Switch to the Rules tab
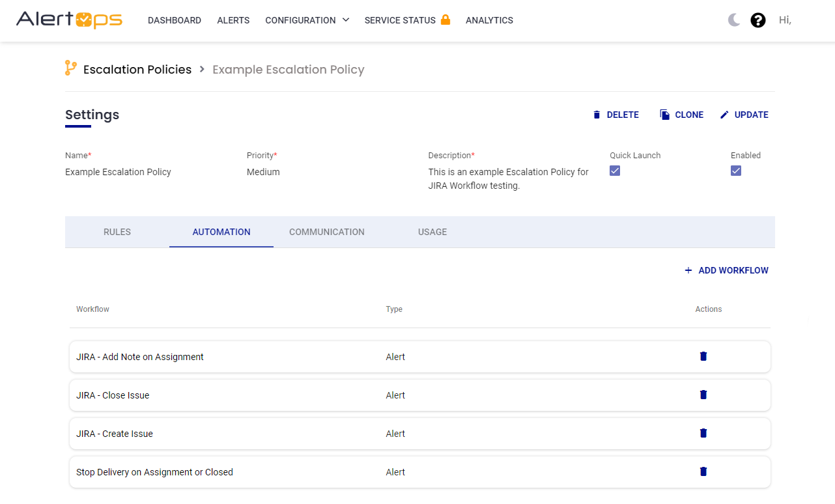This screenshot has width=835, height=504. [x=117, y=232]
